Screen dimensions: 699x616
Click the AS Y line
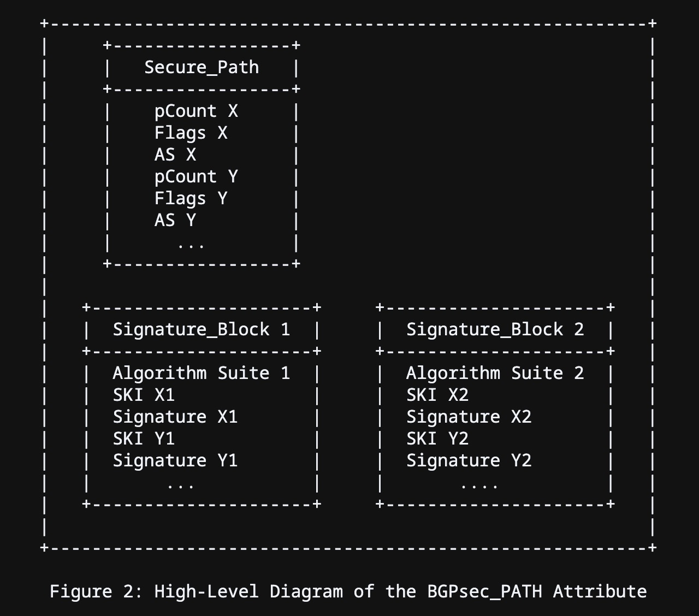click(x=175, y=221)
